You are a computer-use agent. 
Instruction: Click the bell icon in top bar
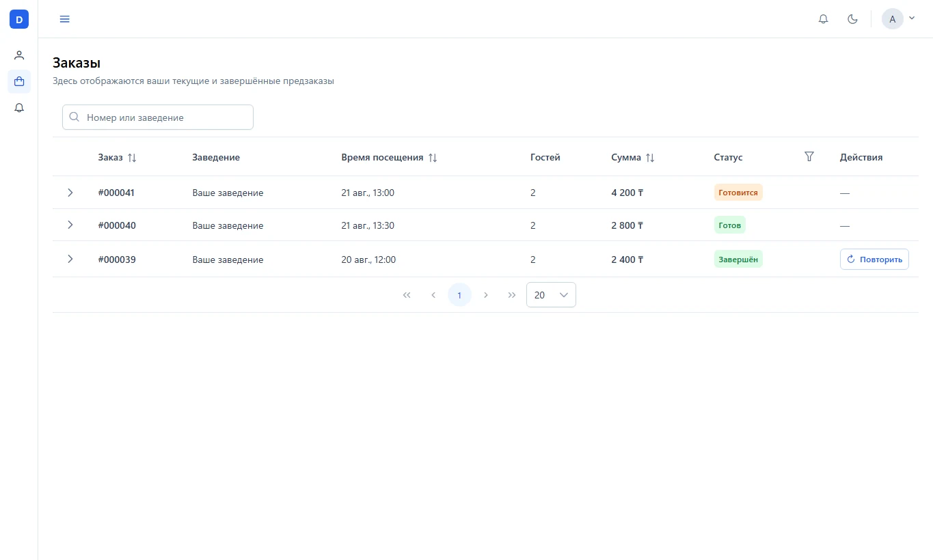(x=824, y=19)
